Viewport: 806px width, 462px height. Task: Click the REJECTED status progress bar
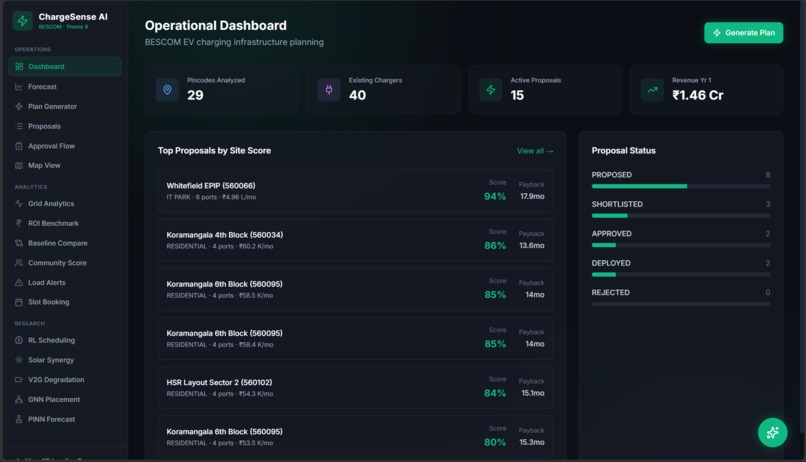(681, 304)
